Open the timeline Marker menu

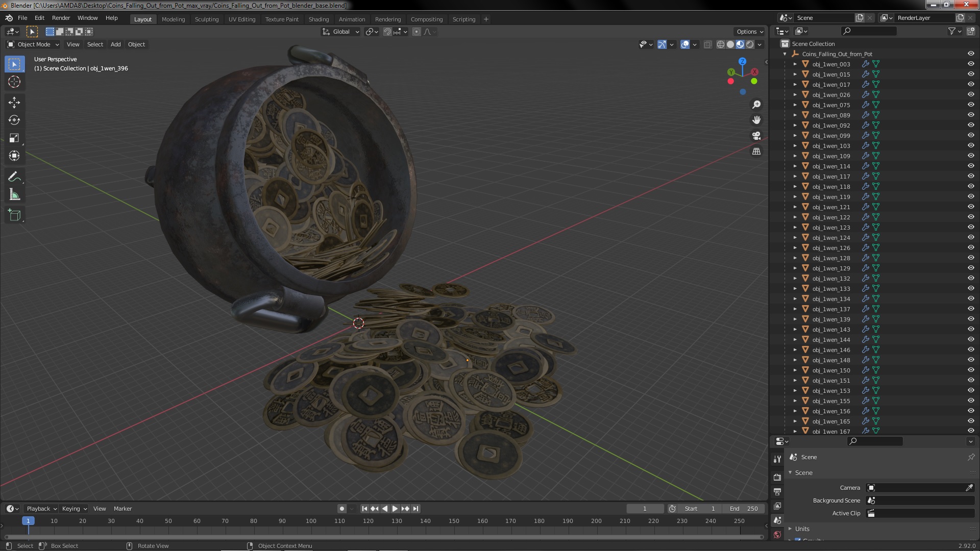pos(122,509)
